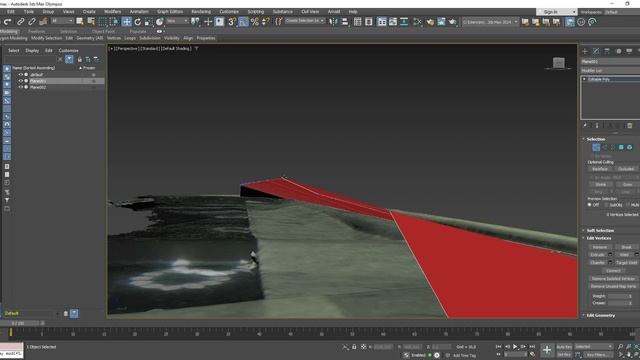Screen dimensions: 640x360
Task: Click Break button in Edit Vertices
Action: click(x=626, y=247)
